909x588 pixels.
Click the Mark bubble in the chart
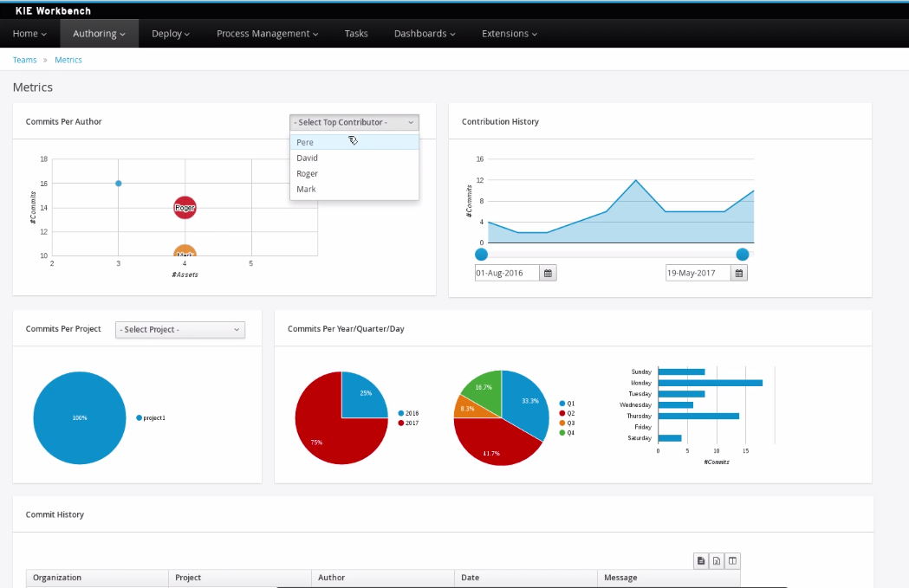tap(185, 254)
